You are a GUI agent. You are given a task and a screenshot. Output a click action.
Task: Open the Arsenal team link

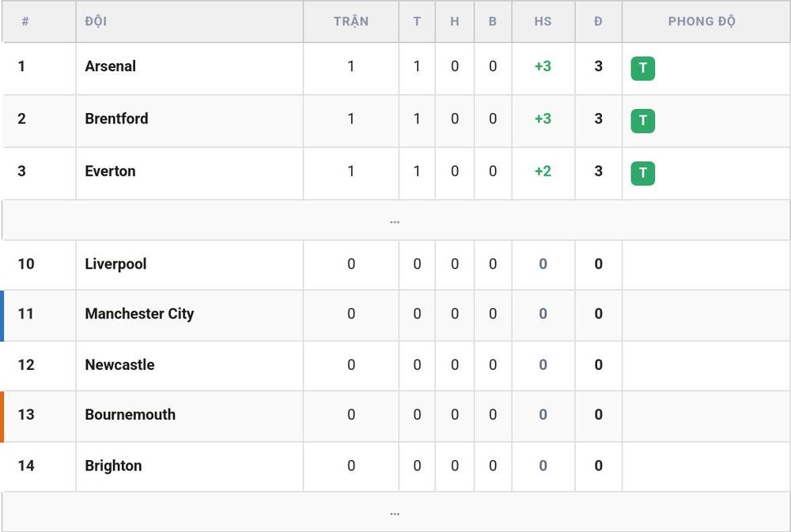(x=111, y=66)
